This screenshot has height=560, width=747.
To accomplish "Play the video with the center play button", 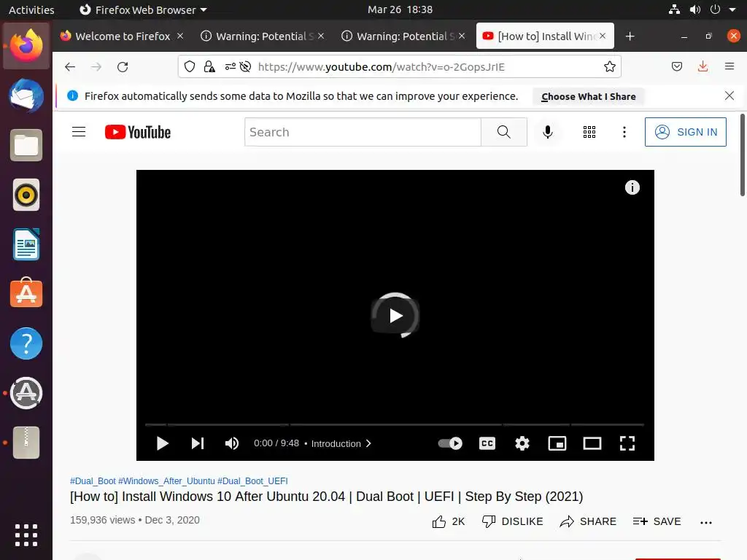I will (x=395, y=315).
